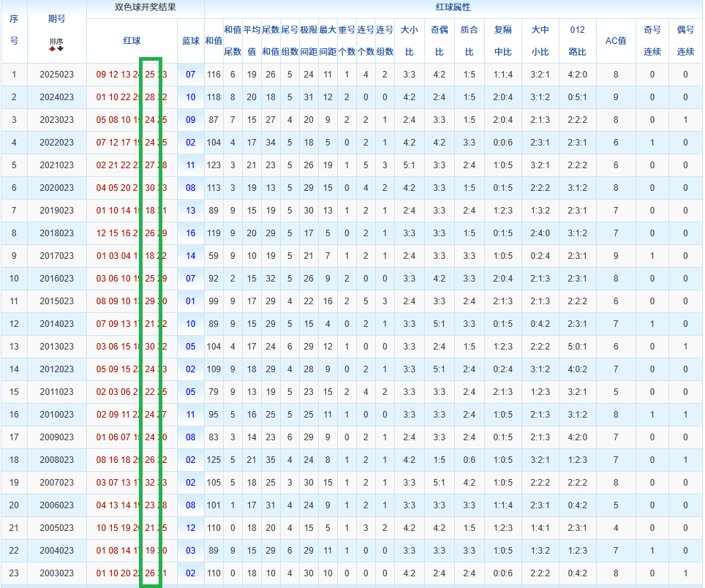Click the 大小比 column header
705x588 pixels.
pyautogui.click(x=409, y=41)
